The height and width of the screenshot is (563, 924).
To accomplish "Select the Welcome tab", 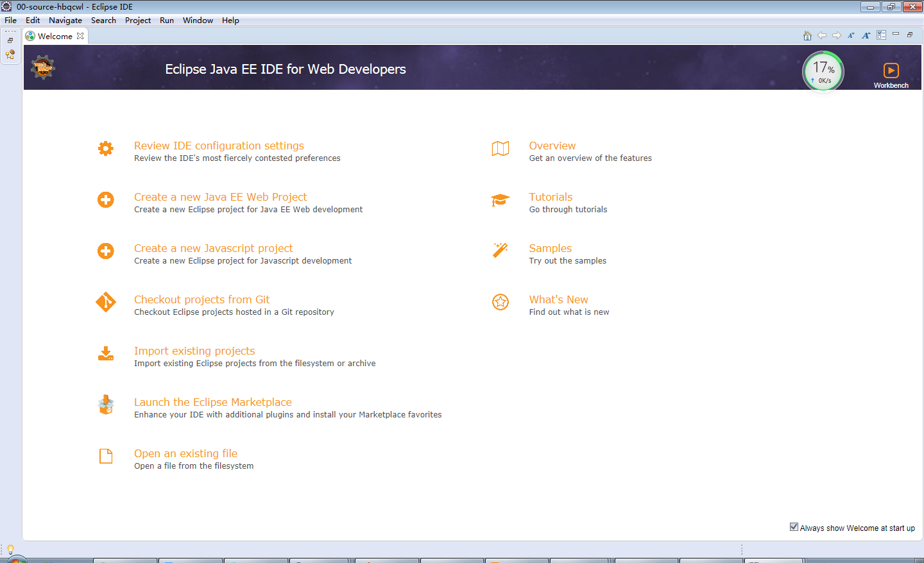I will point(55,37).
